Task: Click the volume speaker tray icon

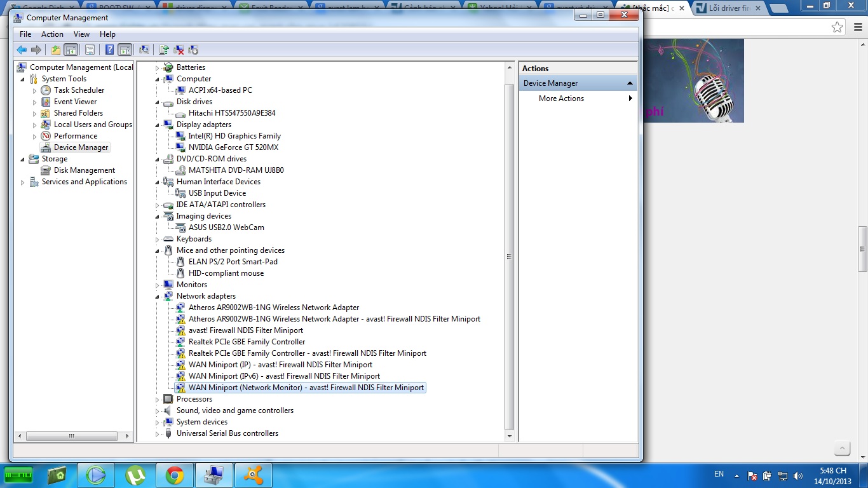Action: (798, 475)
